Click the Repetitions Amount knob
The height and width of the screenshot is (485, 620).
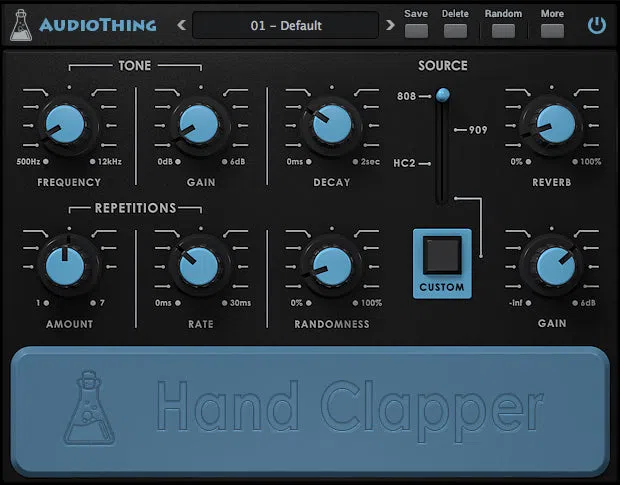click(65, 266)
